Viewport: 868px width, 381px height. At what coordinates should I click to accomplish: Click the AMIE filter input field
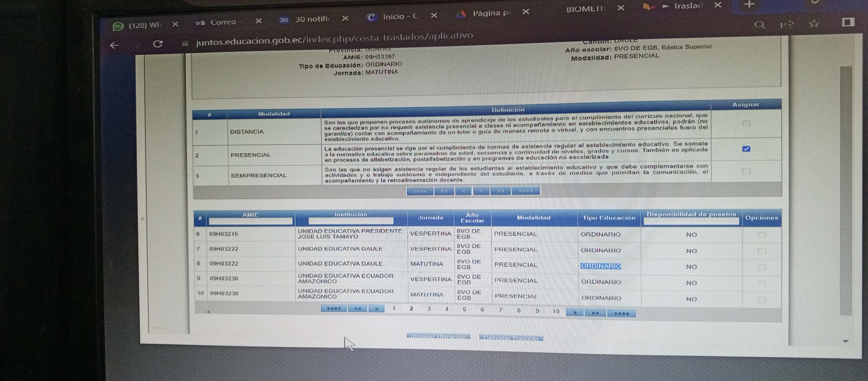(250, 221)
